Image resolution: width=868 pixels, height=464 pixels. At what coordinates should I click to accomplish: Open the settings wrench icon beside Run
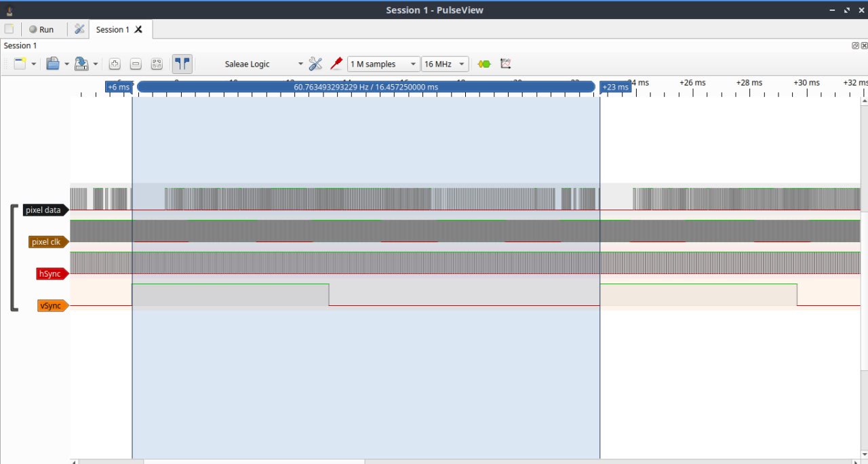[79, 29]
